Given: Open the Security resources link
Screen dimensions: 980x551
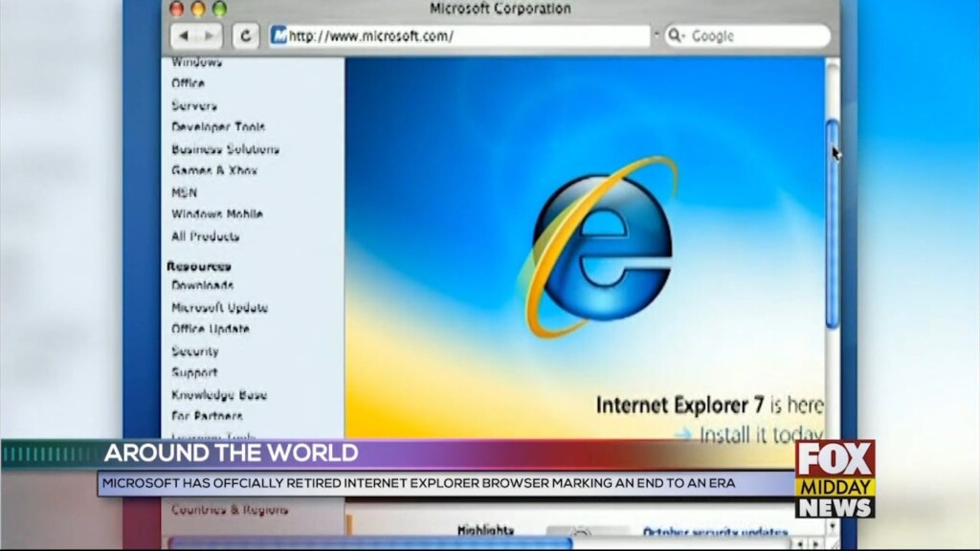Looking at the screenshot, I should click(195, 351).
